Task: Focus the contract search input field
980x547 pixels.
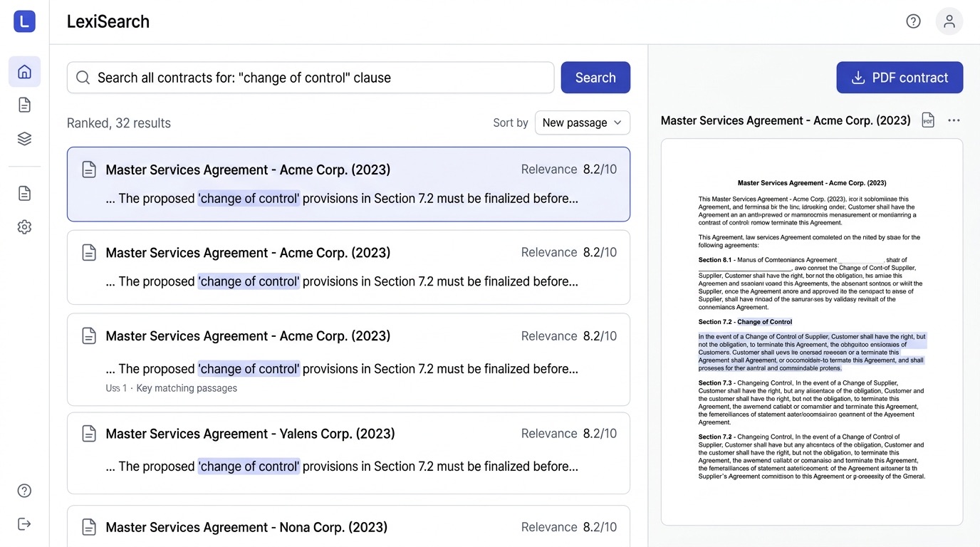Action: (311, 78)
